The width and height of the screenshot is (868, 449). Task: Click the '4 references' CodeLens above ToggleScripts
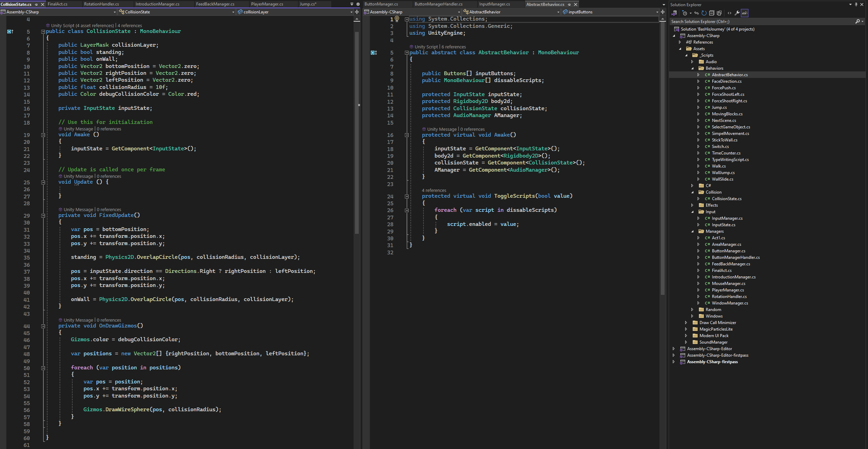(434, 190)
